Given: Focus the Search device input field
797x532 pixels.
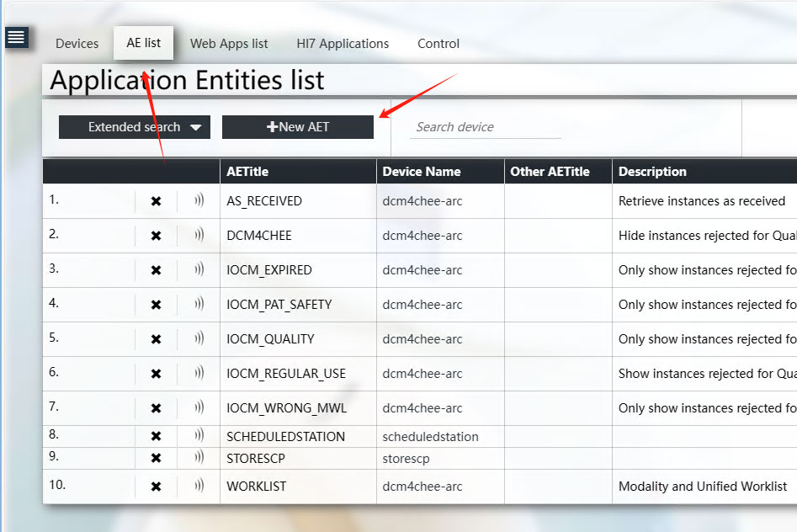Looking at the screenshot, I should pyautogui.click(x=486, y=127).
